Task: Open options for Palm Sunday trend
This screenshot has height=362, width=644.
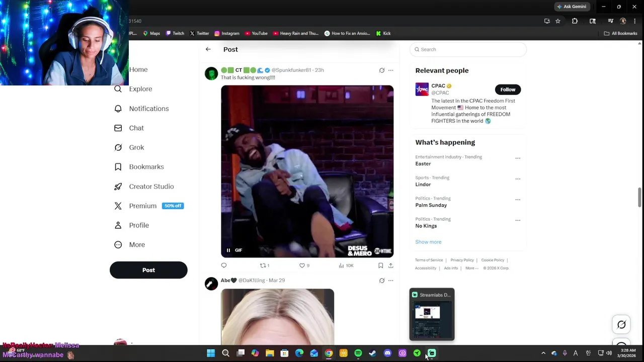Action: pyautogui.click(x=518, y=200)
